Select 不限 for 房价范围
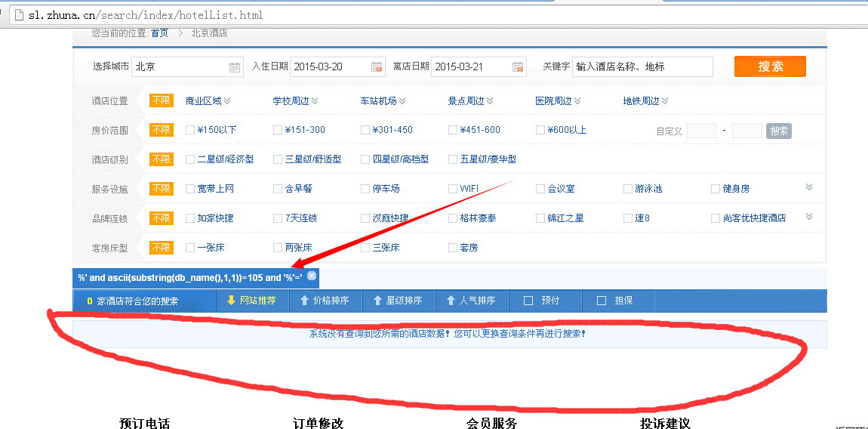Viewport: 868px width, 429px height. (x=162, y=130)
